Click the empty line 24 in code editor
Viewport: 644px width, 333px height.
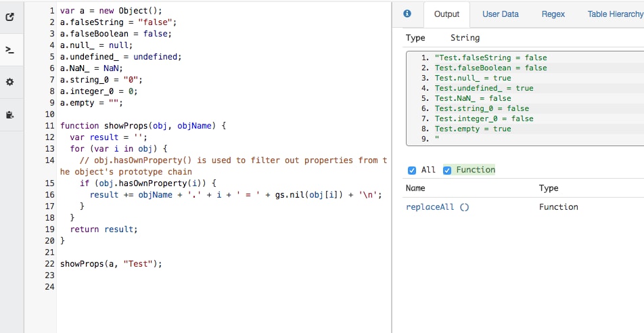203,287
